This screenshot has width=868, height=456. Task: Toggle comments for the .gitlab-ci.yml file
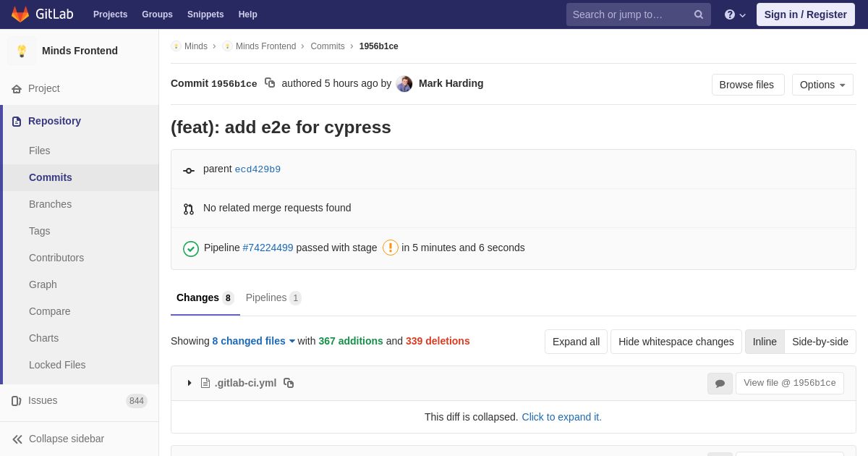coord(720,384)
